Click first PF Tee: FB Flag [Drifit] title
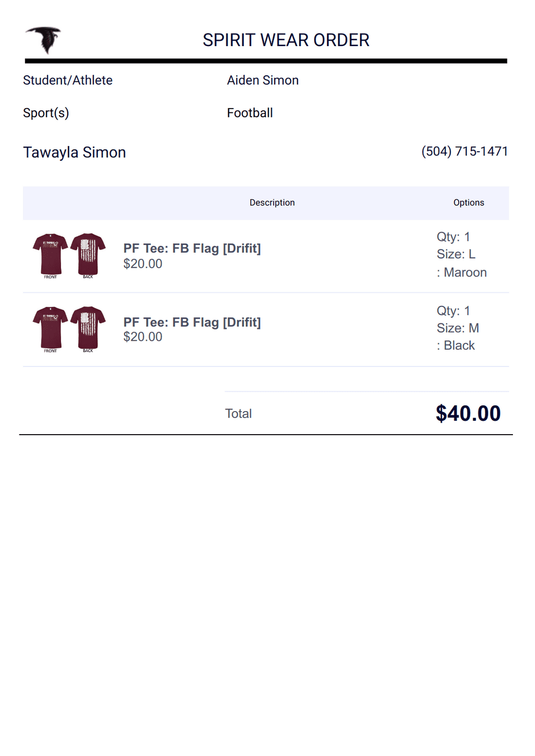 pos(192,248)
